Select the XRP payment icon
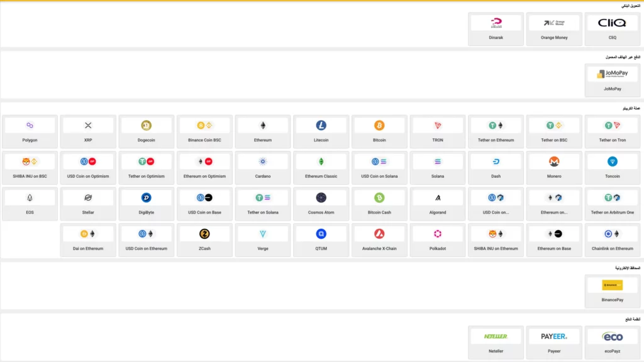644x362 pixels. click(x=88, y=126)
